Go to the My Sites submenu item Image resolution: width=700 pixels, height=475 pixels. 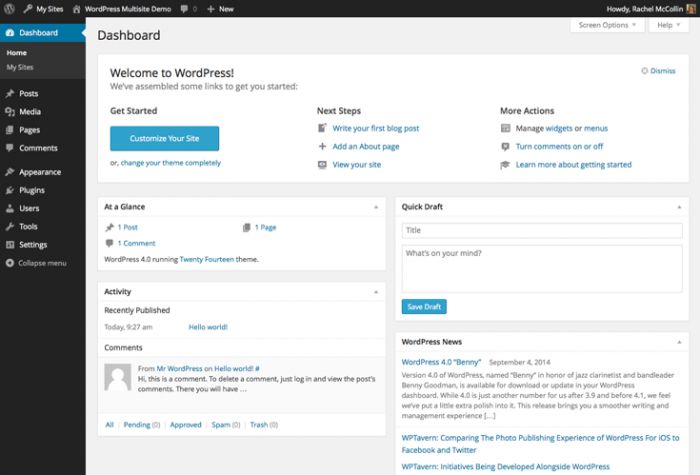[x=20, y=67]
